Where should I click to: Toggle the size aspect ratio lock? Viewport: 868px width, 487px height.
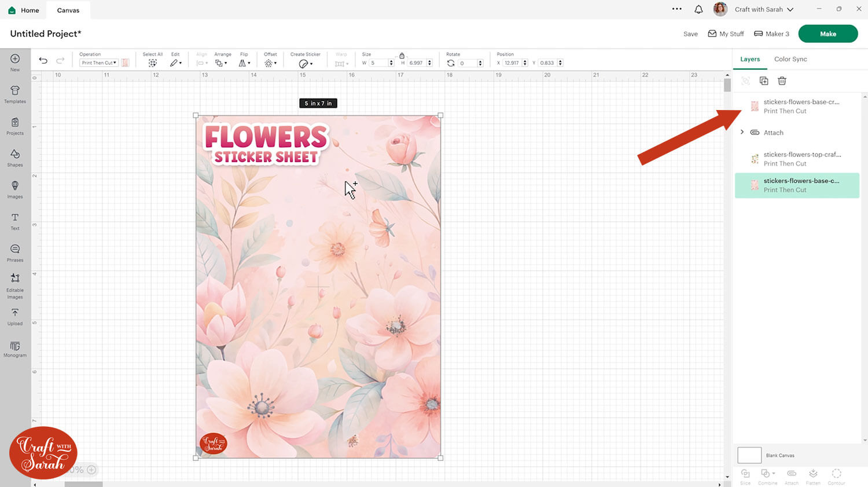point(402,56)
